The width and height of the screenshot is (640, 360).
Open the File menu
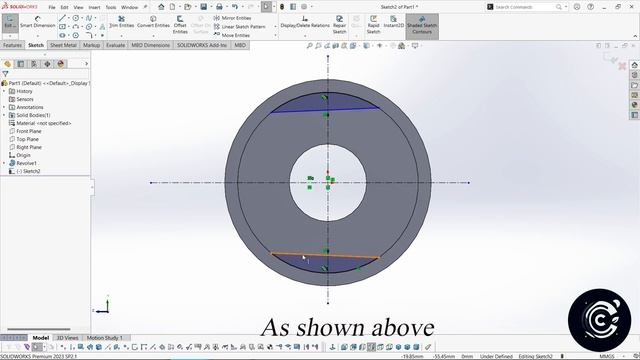52,7
